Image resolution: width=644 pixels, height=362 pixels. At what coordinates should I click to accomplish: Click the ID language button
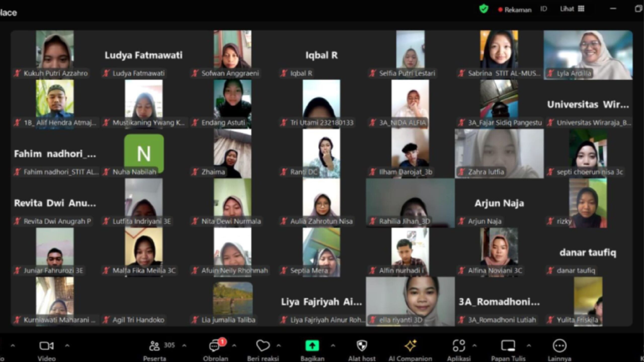[x=544, y=9]
